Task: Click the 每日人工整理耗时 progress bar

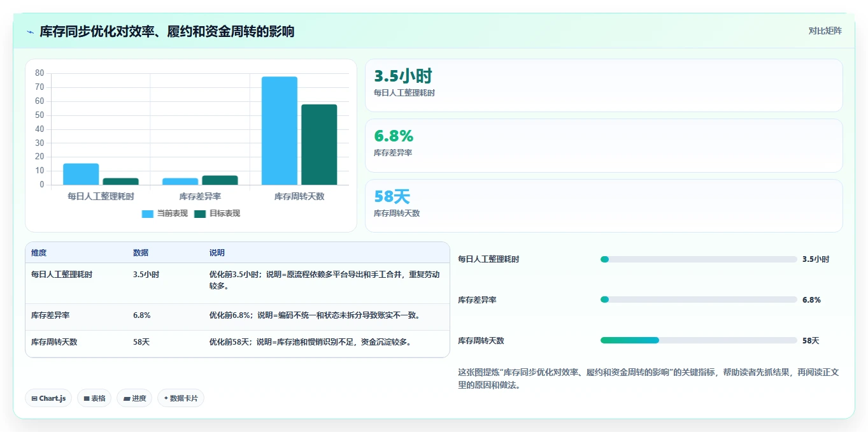Action: [699, 259]
